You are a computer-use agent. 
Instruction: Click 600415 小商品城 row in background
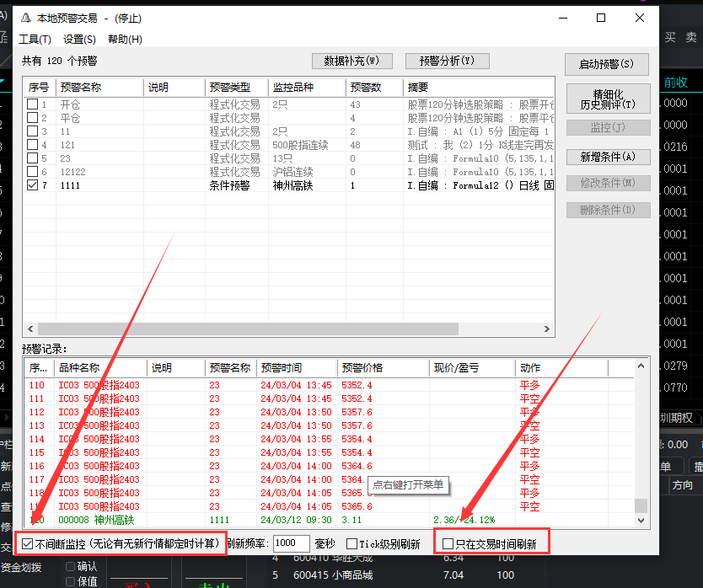coord(394,575)
